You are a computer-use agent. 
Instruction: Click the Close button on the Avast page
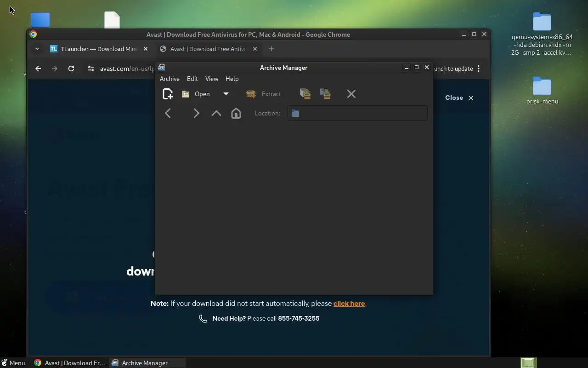459,98
